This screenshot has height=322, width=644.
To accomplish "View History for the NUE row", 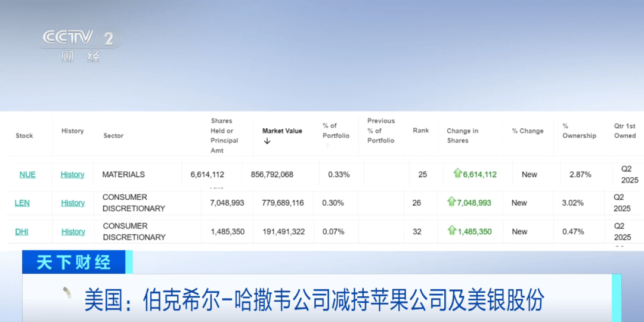I will point(73,175).
